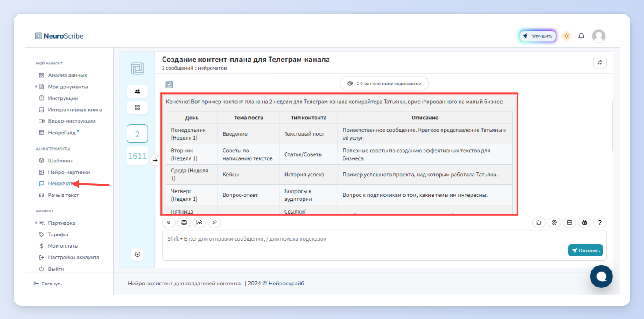Screen dimensions: 644x319
Task: Click the double chevron down button
Action: coord(169,222)
